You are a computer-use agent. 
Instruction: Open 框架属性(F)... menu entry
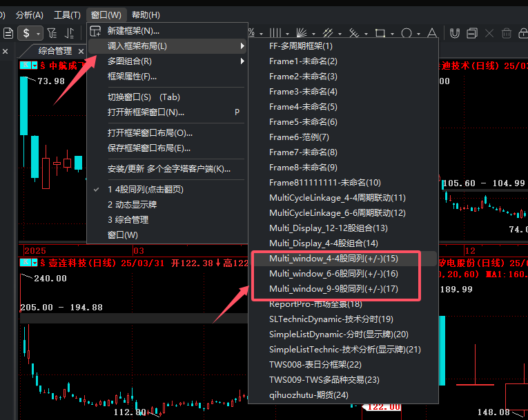[167, 77]
